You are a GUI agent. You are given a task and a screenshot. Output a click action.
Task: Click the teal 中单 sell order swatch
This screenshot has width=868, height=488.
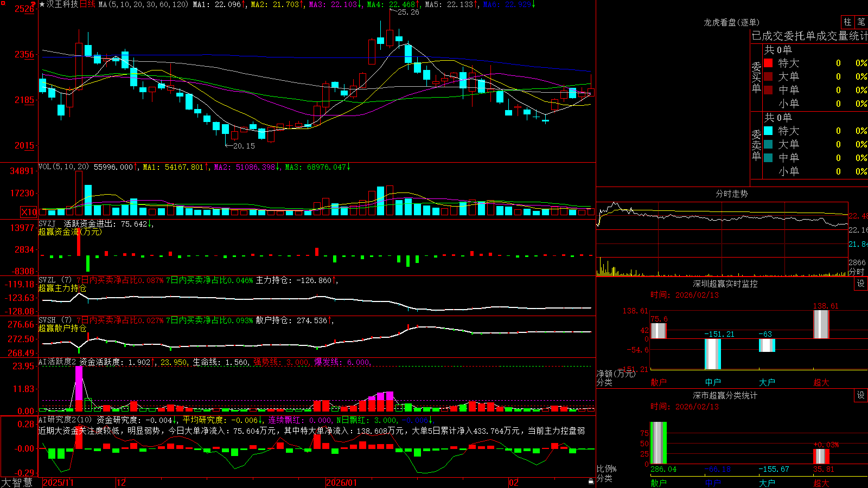point(768,158)
